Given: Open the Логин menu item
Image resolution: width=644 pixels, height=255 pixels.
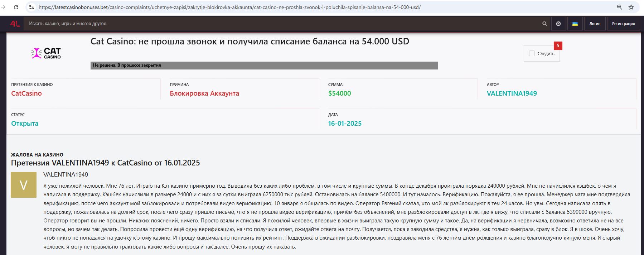Looking at the screenshot, I should click(x=595, y=24).
